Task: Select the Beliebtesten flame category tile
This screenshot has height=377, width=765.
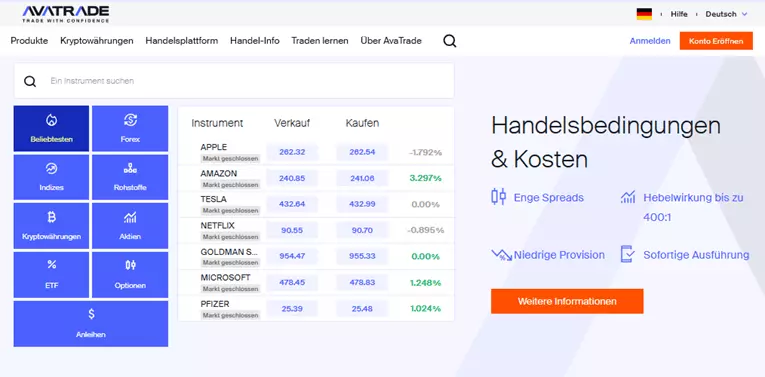Action: pyautogui.click(x=51, y=129)
